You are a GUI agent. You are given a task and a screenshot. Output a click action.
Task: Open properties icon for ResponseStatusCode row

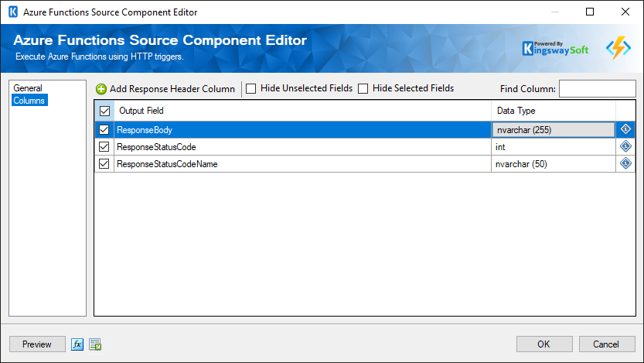(x=625, y=146)
